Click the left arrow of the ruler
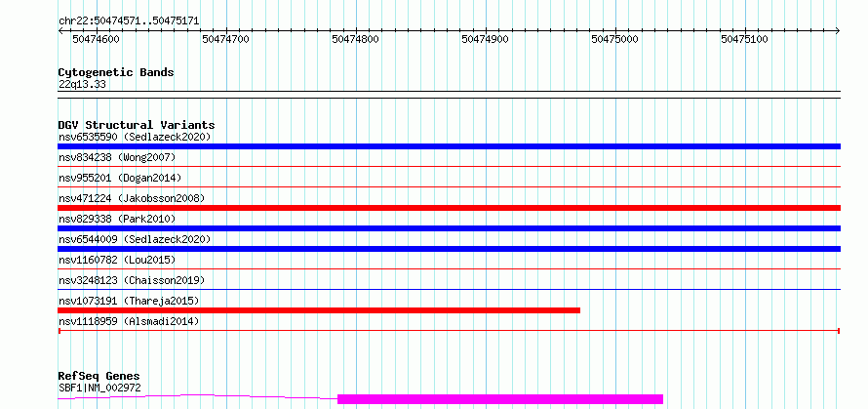The image size is (868, 409). tap(60, 30)
